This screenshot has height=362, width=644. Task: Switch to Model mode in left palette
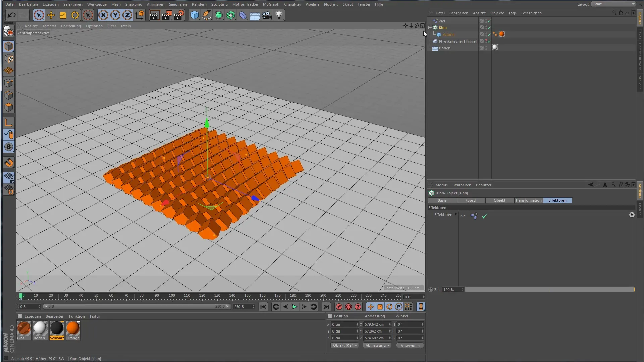[x=9, y=46]
